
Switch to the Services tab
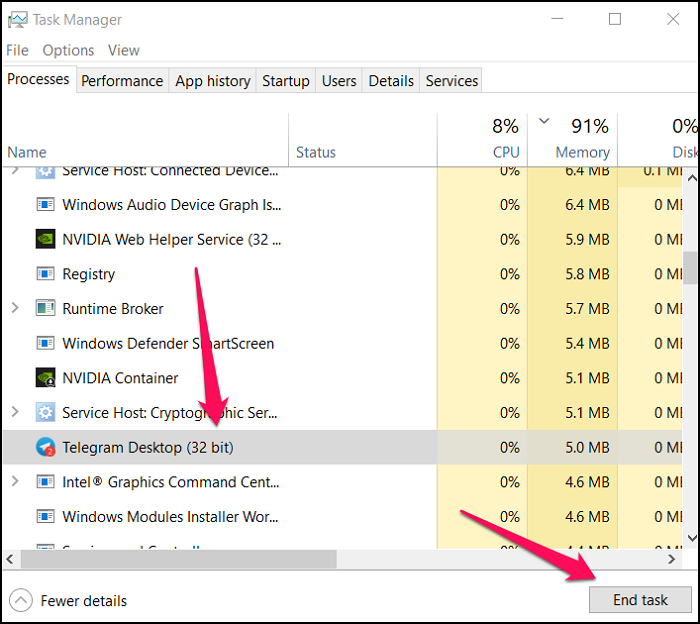click(x=451, y=81)
